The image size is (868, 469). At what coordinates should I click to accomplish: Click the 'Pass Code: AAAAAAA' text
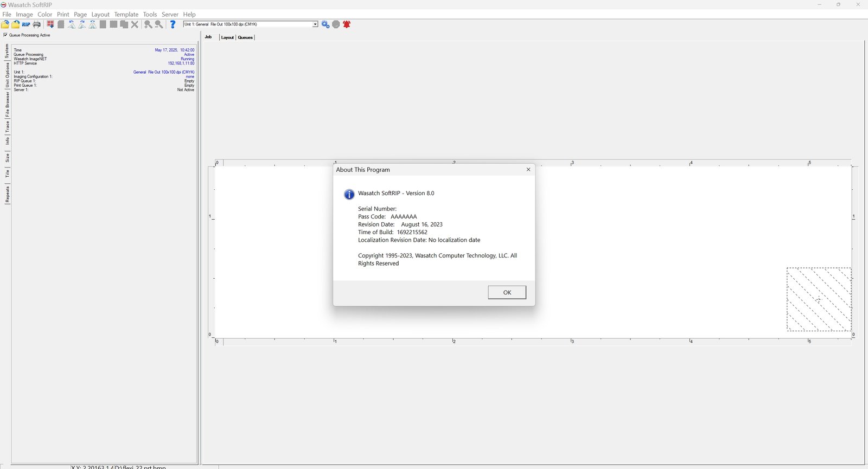387,216
